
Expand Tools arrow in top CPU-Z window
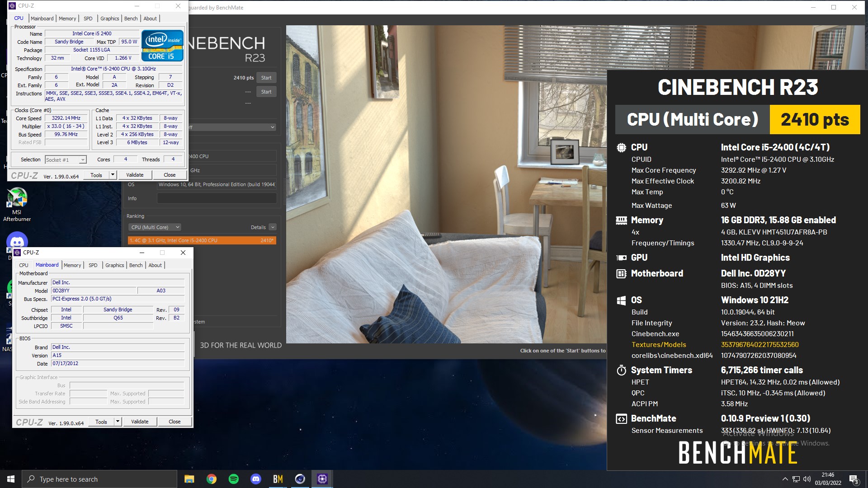tap(113, 175)
